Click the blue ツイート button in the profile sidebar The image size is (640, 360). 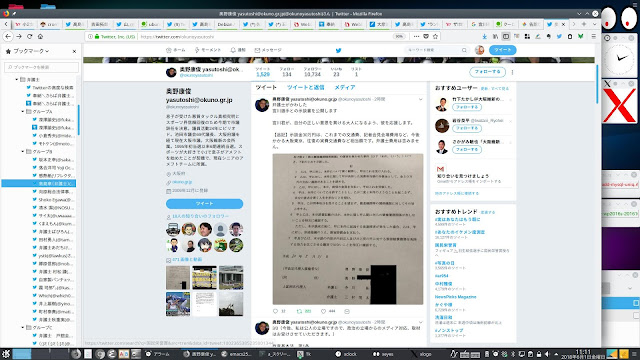tap(204, 203)
